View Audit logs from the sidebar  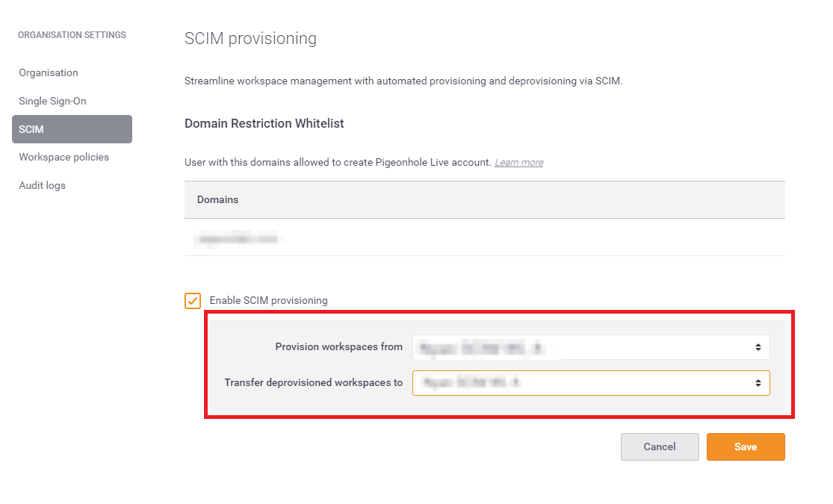tap(42, 185)
